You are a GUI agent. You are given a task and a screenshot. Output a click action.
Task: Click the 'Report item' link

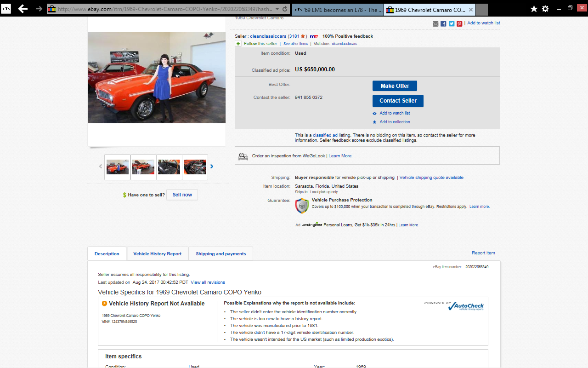click(483, 253)
